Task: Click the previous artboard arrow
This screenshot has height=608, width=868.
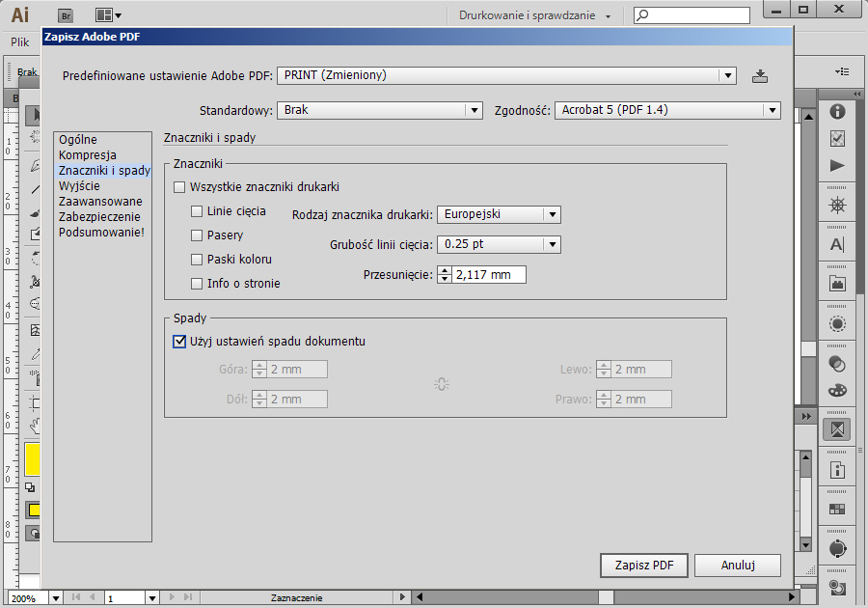Action: [93, 597]
